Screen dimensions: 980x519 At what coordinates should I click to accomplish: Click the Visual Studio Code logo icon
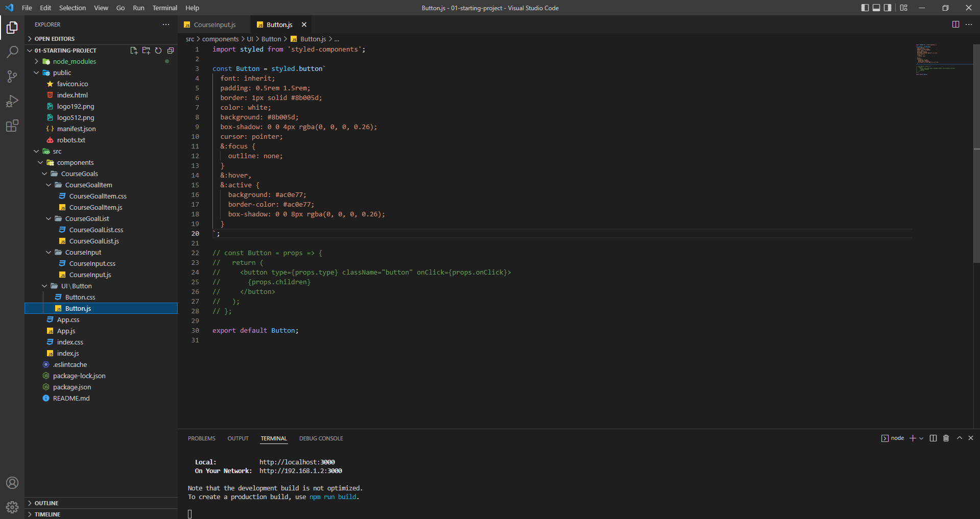coord(9,8)
